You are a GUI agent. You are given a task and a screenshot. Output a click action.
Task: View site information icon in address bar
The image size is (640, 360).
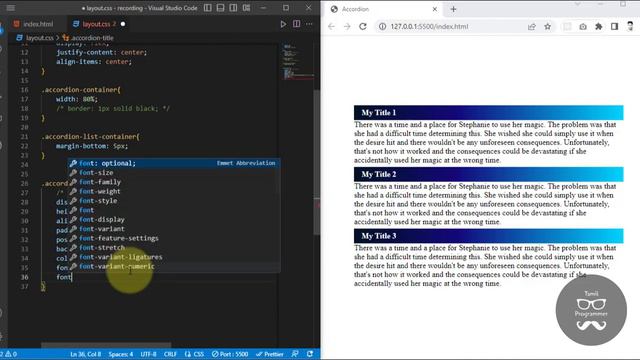click(382, 27)
